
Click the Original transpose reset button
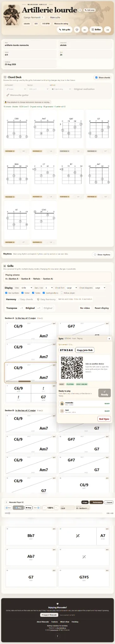coord(48,308)
